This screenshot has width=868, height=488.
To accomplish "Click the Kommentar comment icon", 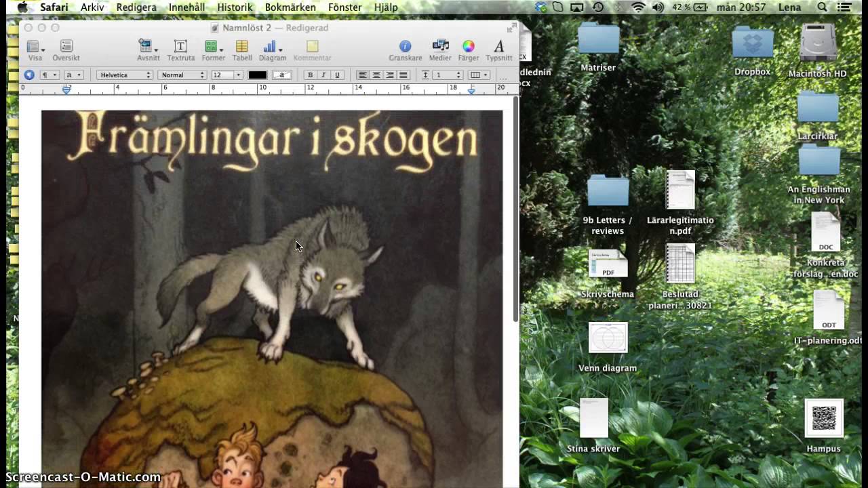I will 312,47.
